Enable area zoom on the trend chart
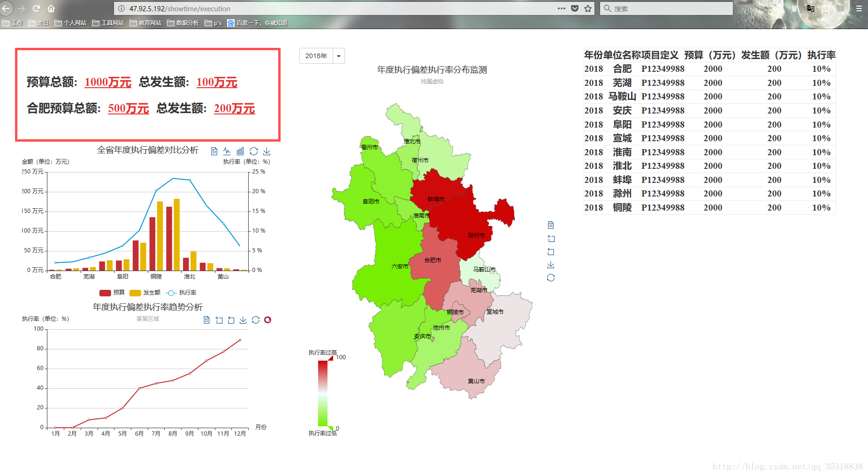The image size is (868, 476). (219, 320)
